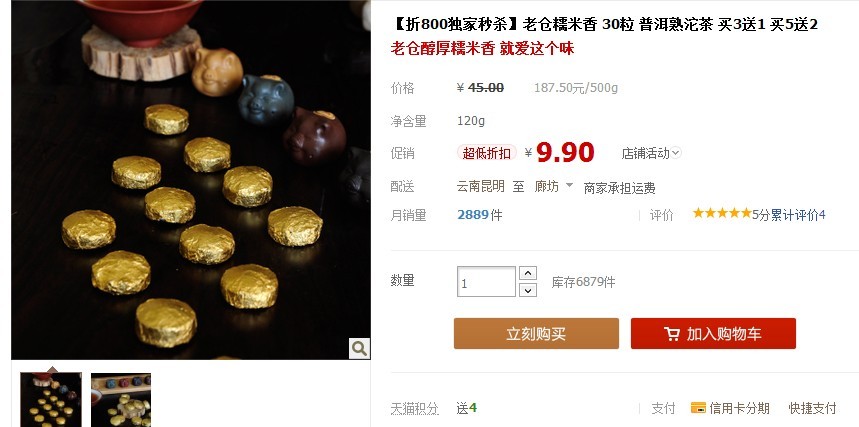Click the 信用卡分期 payment option
859x427 pixels.
tap(739, 408)
